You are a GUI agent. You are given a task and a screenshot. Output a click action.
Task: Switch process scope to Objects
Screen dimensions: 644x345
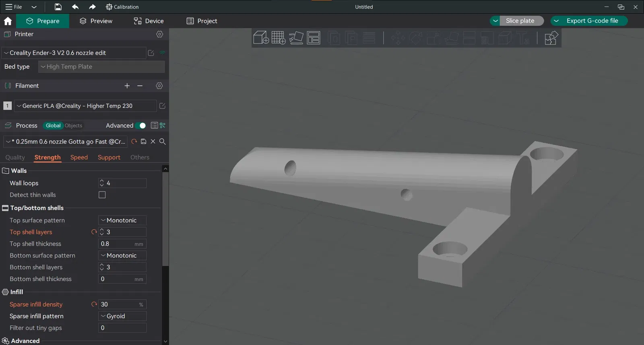[73, 125]
